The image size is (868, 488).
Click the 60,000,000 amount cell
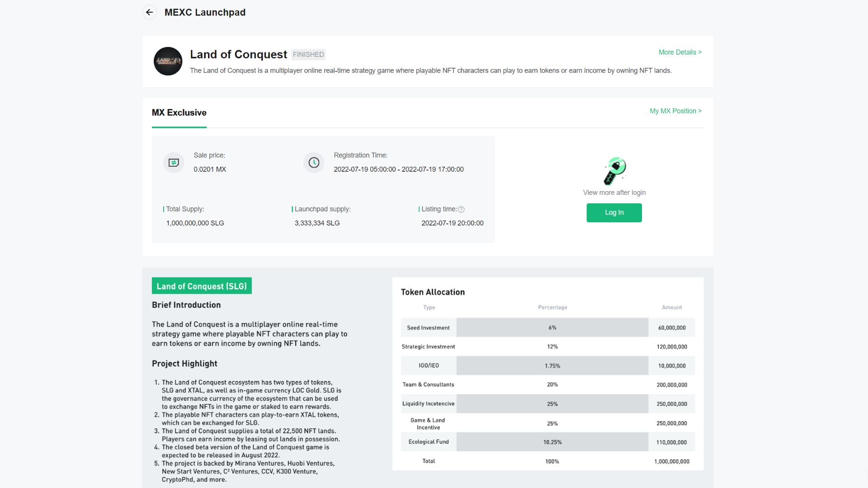(x=672, y=328)
